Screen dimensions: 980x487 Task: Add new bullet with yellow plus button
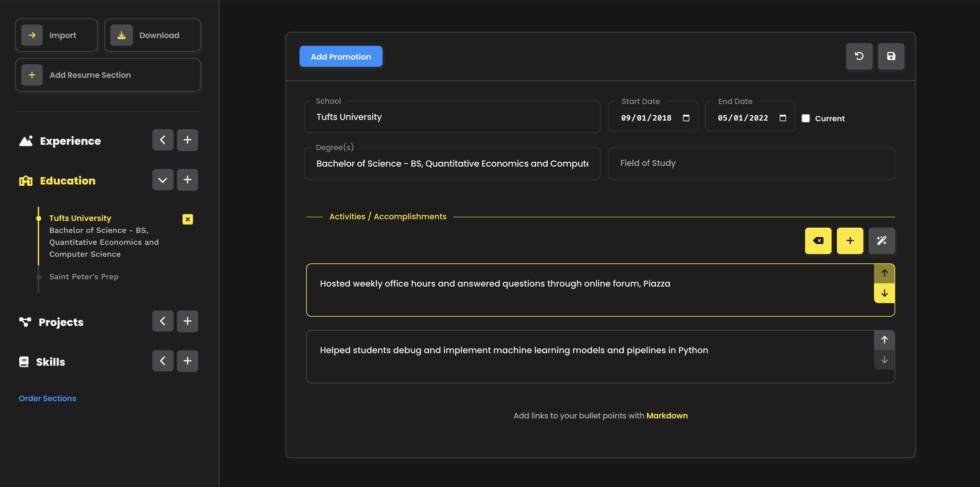coord(849,241)
